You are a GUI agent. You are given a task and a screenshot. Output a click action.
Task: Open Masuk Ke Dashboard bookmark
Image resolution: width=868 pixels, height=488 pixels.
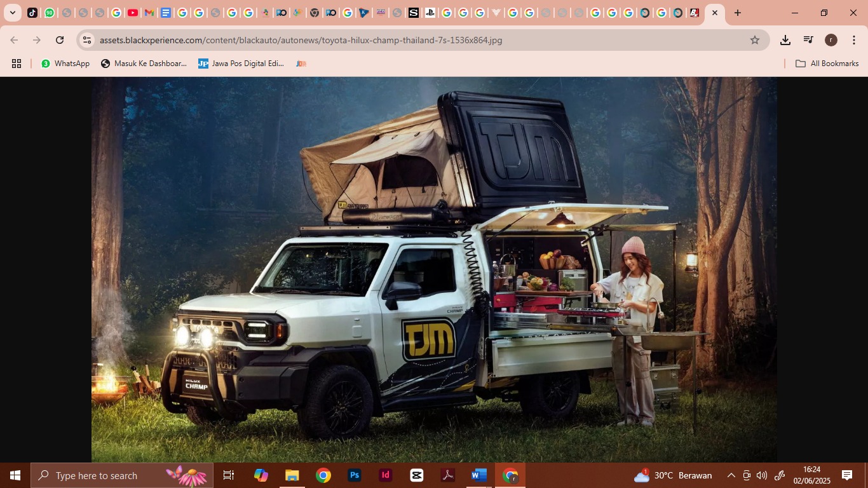144,64
